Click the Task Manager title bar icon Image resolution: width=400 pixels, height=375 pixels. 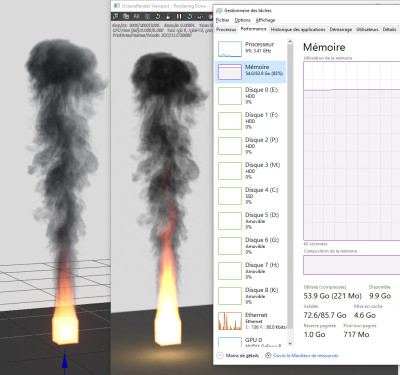pyautogui.click(x=219, y=10)
